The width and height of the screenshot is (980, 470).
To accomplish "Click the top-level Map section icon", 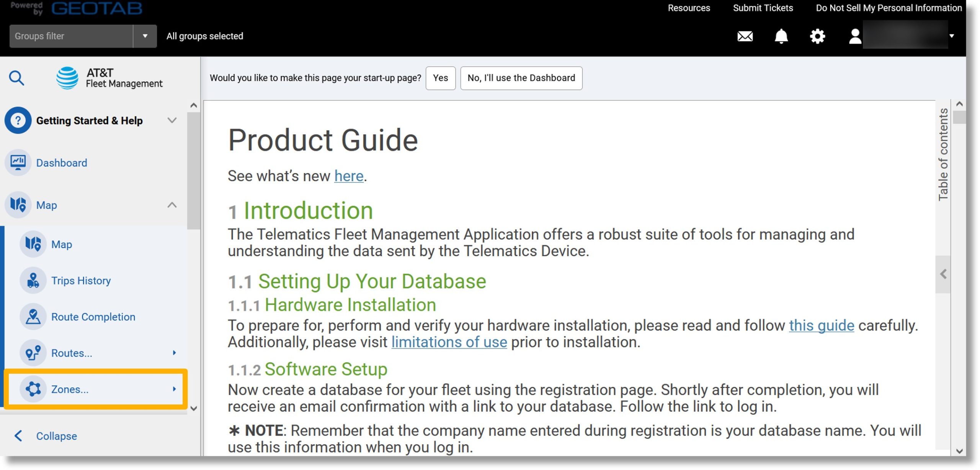I will point(18,205).
